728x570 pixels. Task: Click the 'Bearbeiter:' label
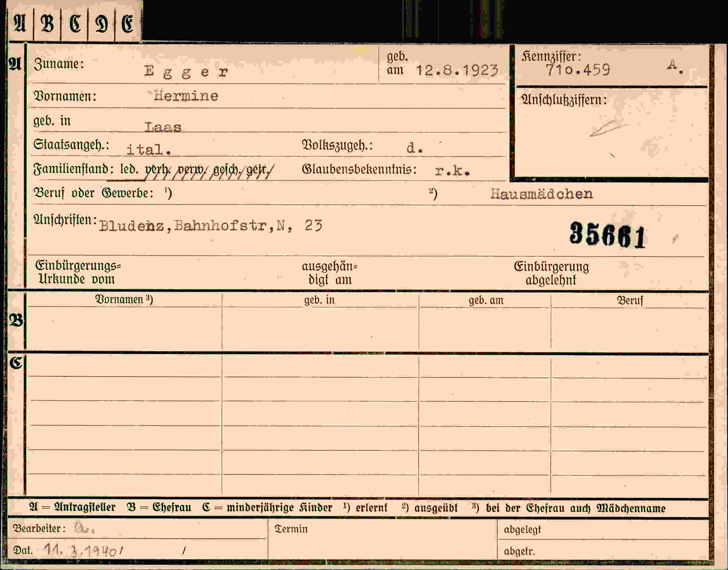pos(39,529)
